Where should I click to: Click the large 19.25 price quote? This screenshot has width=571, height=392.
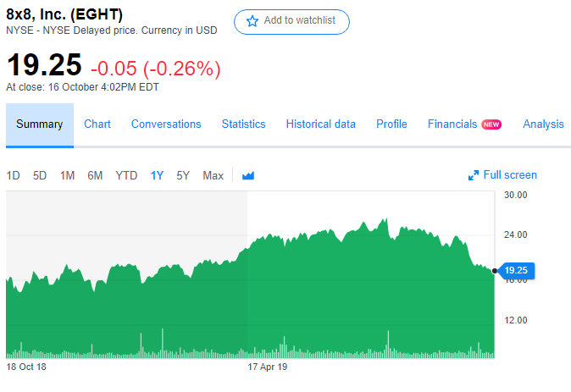point(44,65)
